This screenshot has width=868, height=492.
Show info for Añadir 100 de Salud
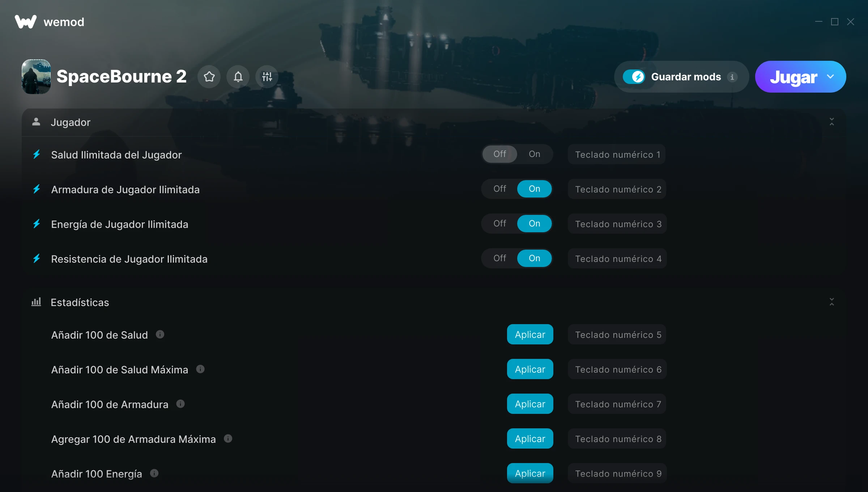pyautogui.click(x=160, y=334)
